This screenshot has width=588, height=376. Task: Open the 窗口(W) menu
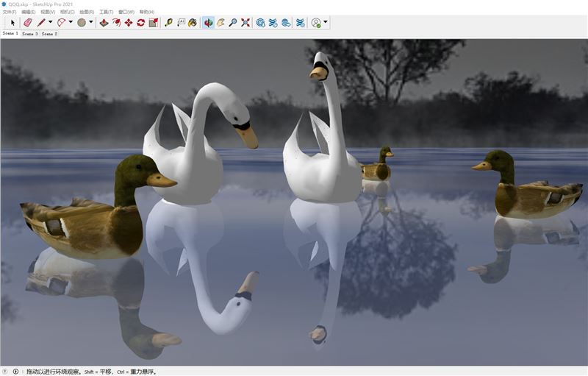[x=126, y=12]
